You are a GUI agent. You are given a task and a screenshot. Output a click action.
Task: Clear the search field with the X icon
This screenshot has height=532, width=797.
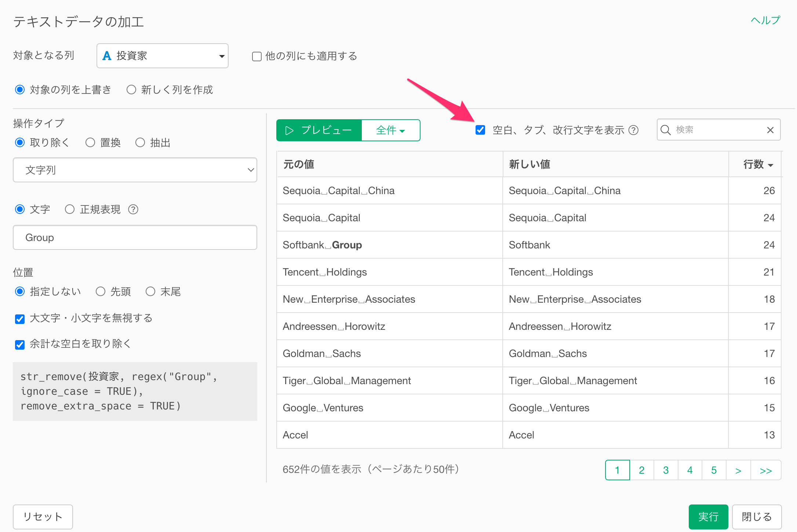(x=770, y=130)
